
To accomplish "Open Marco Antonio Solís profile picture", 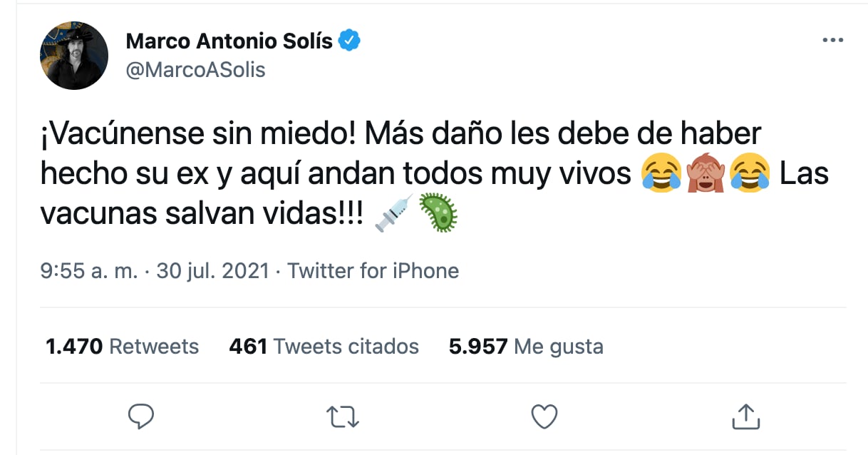I will click(74, 54).
